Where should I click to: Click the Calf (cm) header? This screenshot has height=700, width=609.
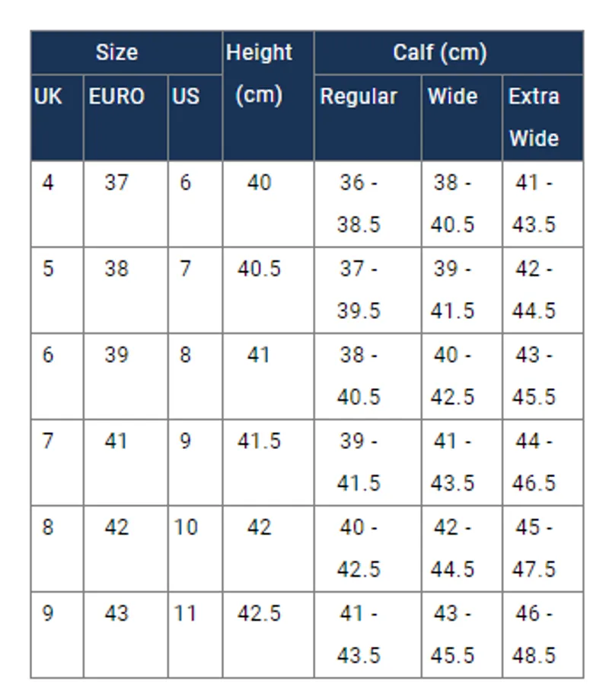click(448, 52)
